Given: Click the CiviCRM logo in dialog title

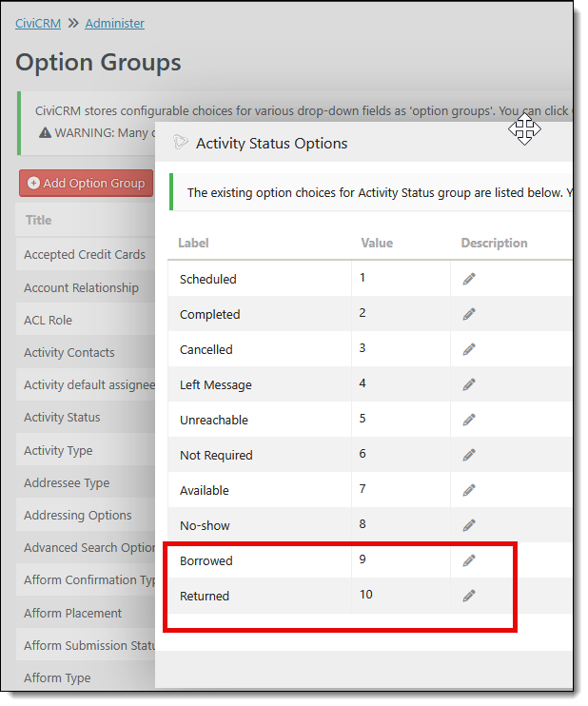Looking at the screenshot, I should point(181,143).
